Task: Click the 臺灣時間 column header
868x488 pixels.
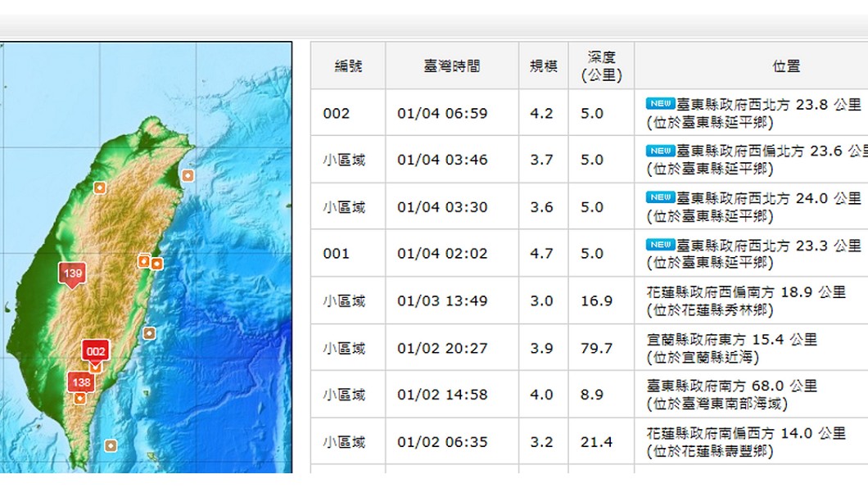Action: 452,66
